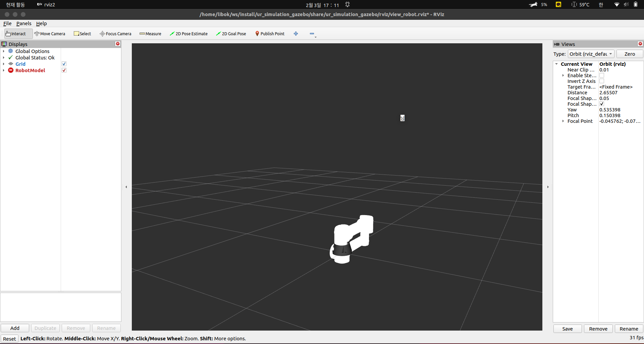
Task: Expand the Focal Point property
Action: click(563, 121)
